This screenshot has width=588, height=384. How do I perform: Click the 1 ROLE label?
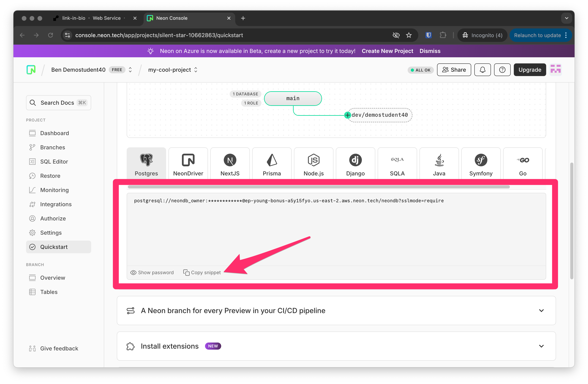tap(251, 103)
